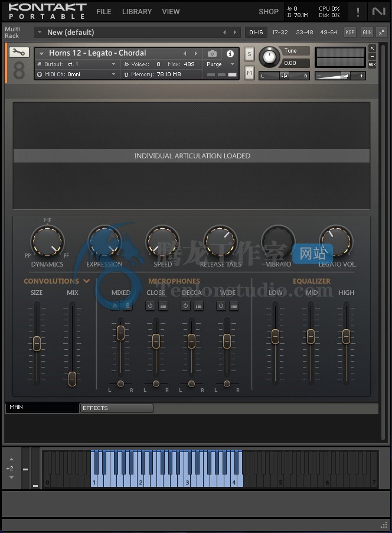Click the equalizer HIGH fader handle
392x533 pixels.
coord(346,337)
